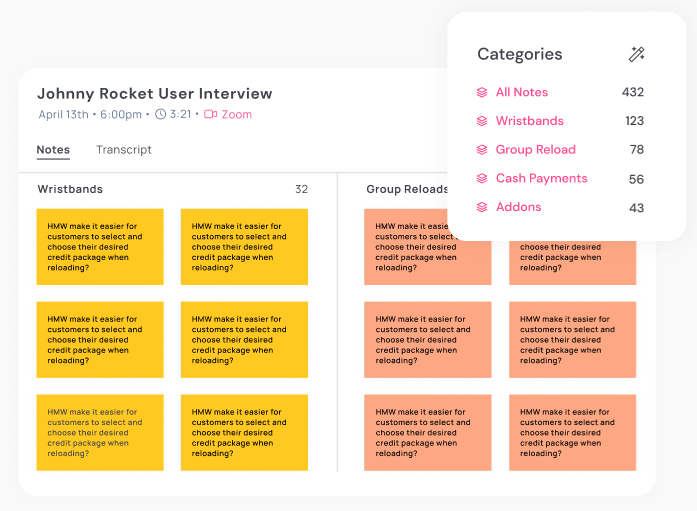Switch to the Transcript tab

point(124,150)
